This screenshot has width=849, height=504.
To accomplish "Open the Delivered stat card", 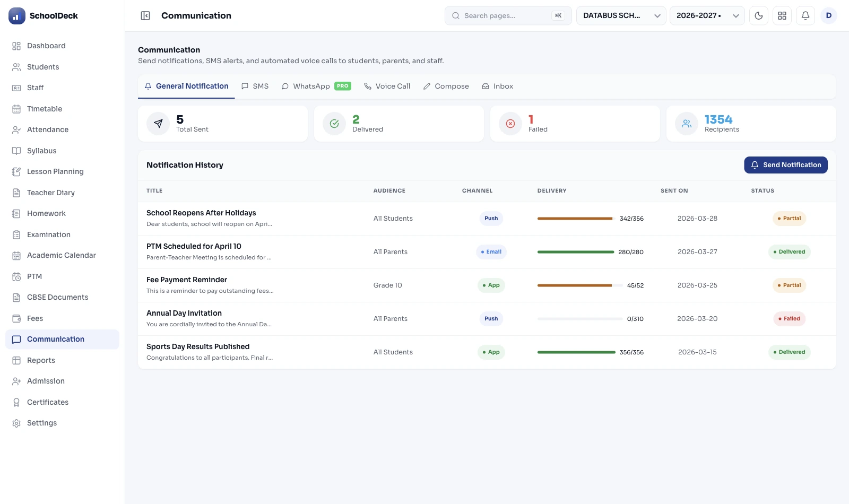I will (x=399, y=124).
